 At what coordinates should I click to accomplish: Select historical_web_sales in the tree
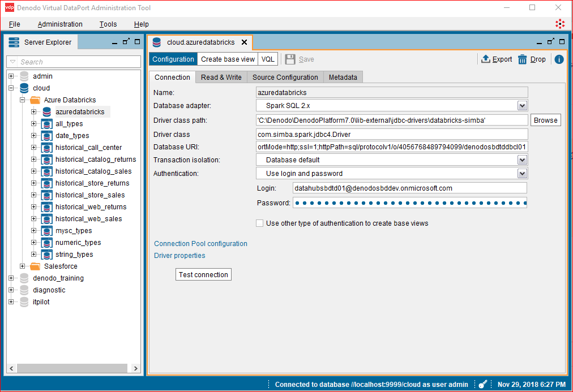coord(89,219)
